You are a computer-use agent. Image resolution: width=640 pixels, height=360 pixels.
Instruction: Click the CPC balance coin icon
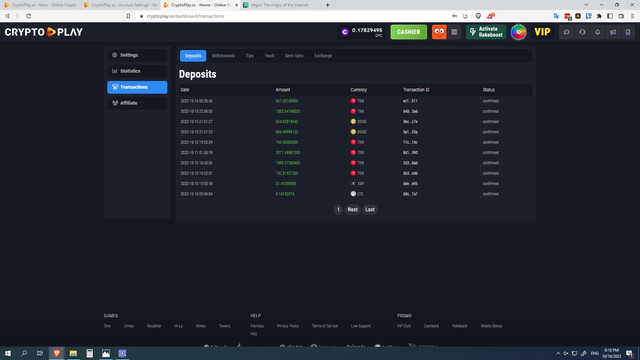click(345, 32)
